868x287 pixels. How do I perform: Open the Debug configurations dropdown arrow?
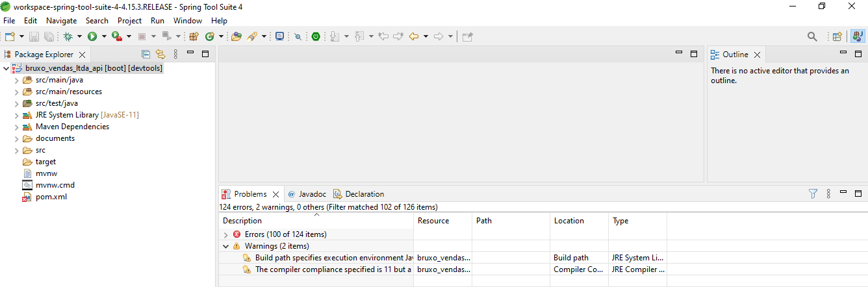[79, 36]
